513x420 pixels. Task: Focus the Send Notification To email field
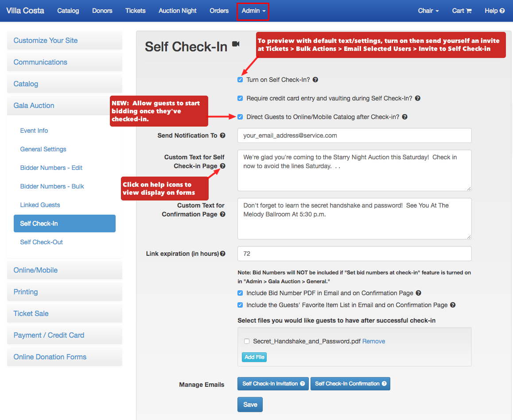(354, 135)
